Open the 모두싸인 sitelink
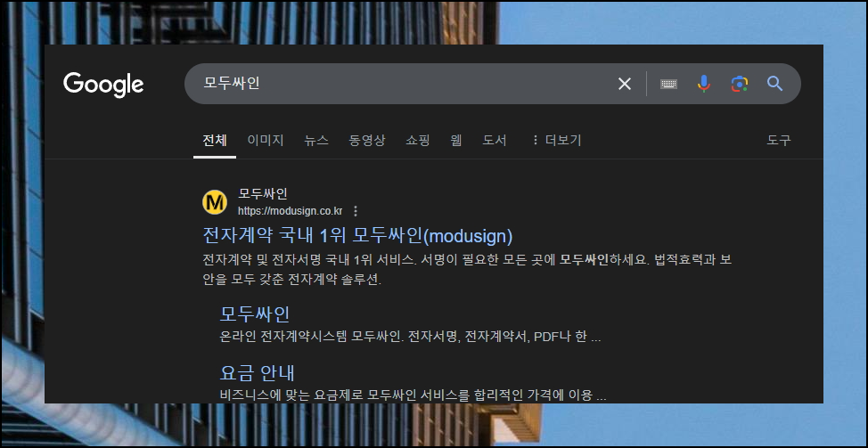 point(255,314)
